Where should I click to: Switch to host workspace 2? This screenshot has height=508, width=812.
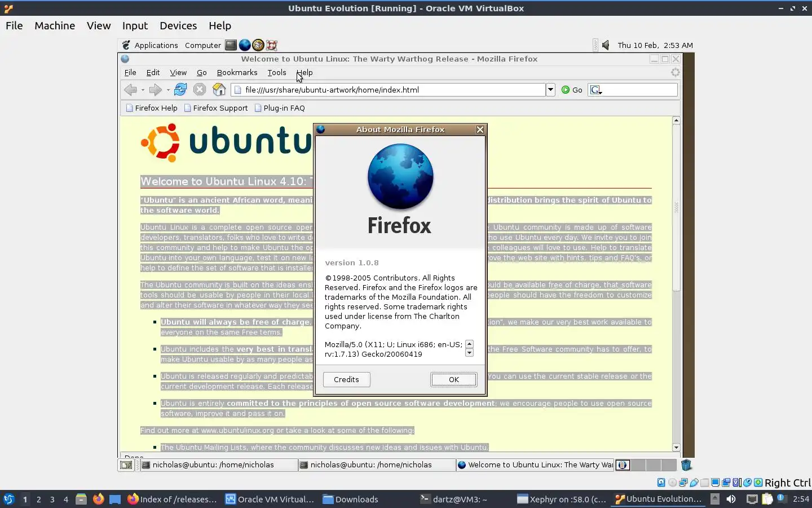(38, 499)
